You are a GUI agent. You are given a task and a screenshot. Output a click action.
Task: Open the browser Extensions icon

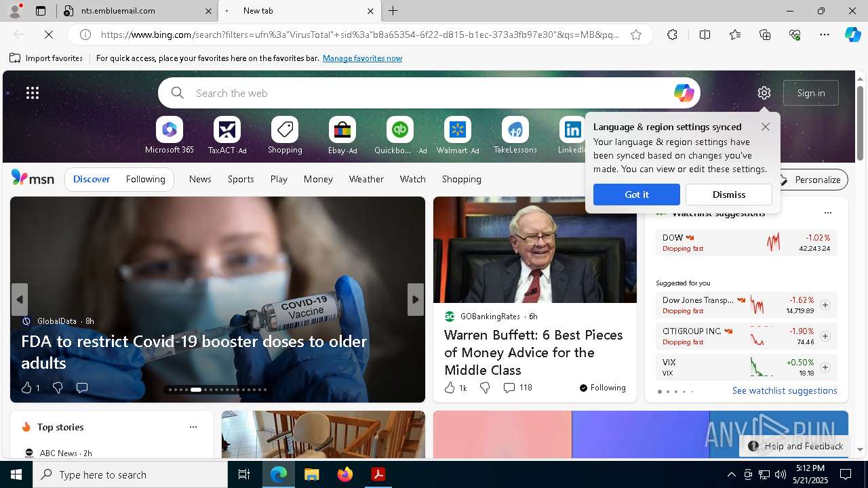click(x=672, y=35)
